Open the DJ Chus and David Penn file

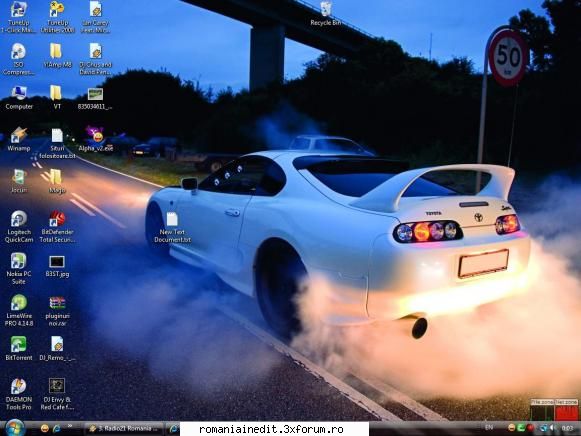95,59
